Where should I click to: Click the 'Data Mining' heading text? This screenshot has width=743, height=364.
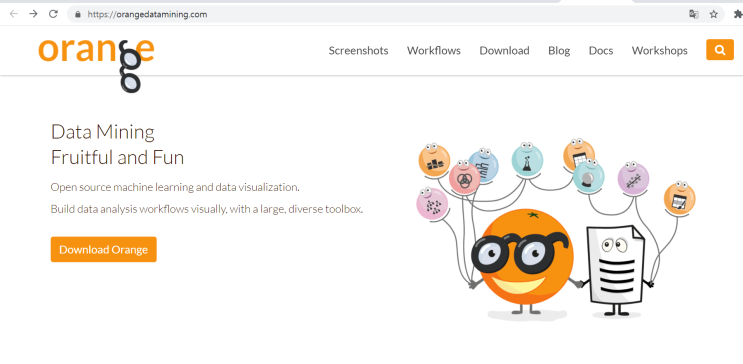point(102,132)
